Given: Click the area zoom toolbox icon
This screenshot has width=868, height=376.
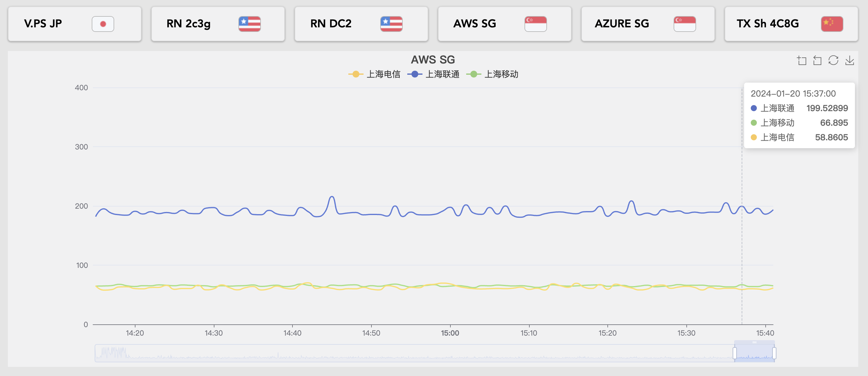Looking at the screenshot, I should coord(801,61).
